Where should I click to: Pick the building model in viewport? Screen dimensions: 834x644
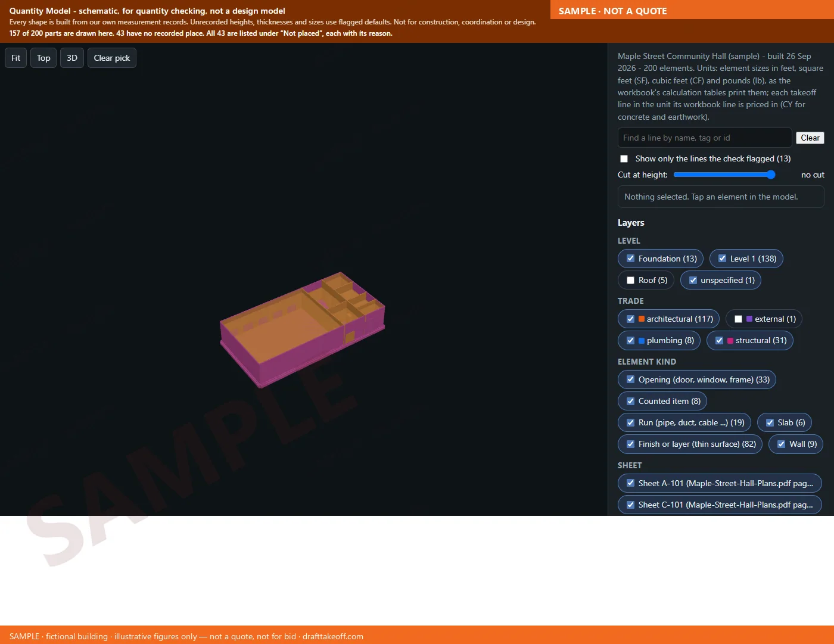[x=303, y=329]
